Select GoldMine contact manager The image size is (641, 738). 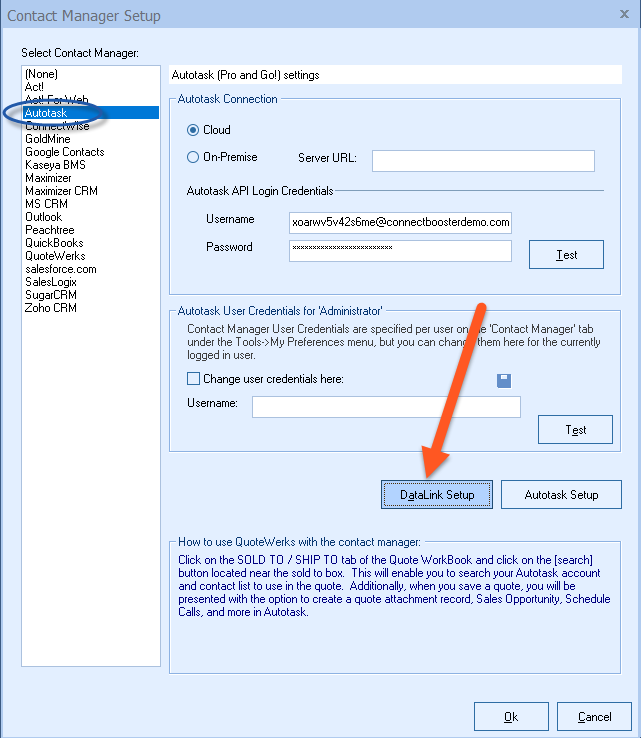[91, 139]
